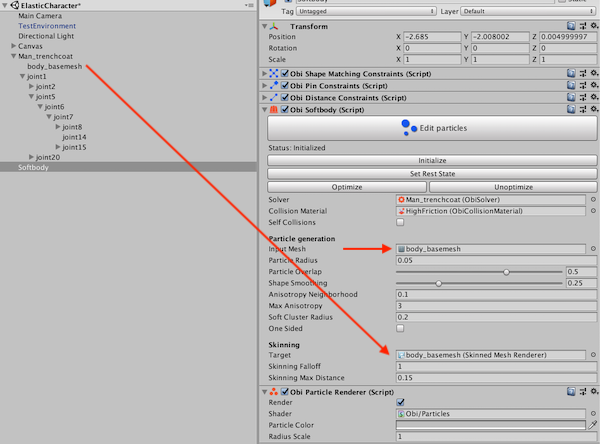
Task: Open gear menu for Obi Particle Renderer
Action: click(594, 392)
